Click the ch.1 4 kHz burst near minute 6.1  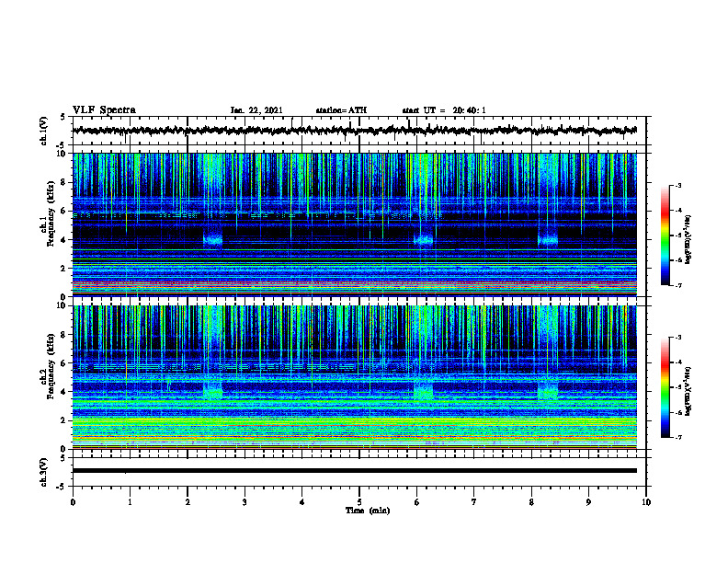(x=424, y=238)
